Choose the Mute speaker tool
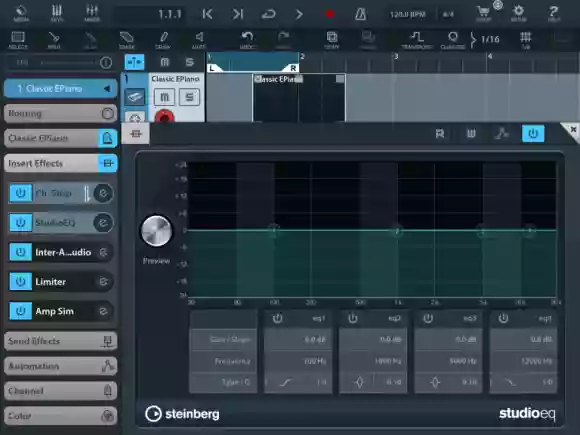 tap(199, 40)
